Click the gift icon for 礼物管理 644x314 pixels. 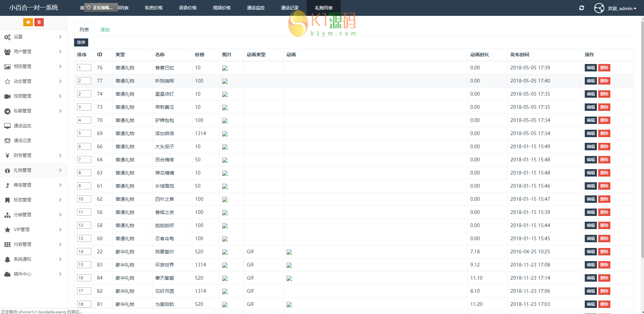(7, 170)
